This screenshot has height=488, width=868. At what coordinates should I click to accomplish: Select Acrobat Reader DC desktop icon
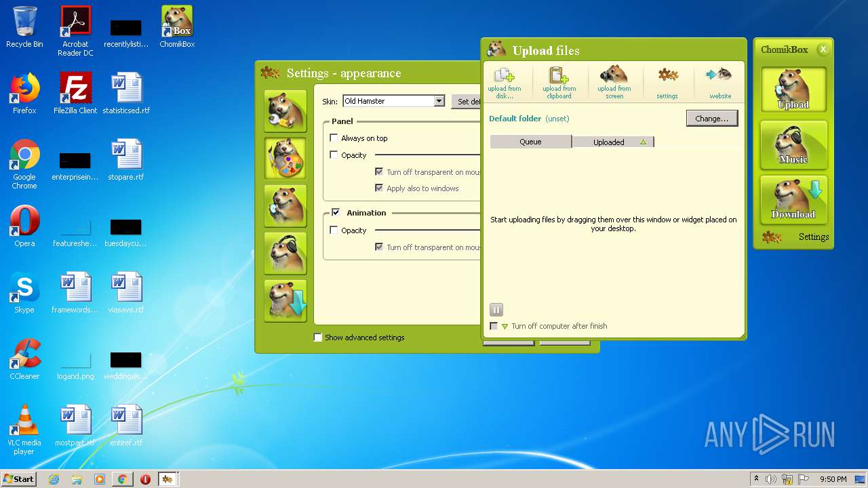click(x=75, y=31)
